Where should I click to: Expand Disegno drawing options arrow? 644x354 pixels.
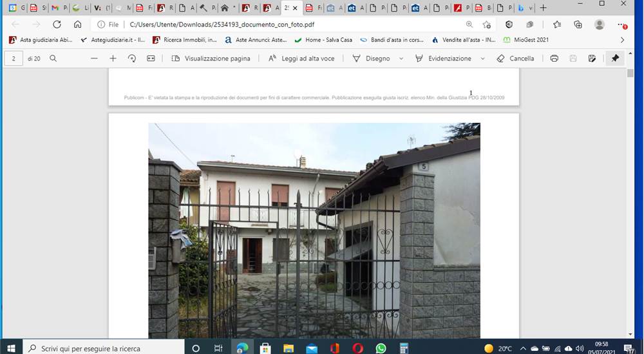(x=401, y=59)
